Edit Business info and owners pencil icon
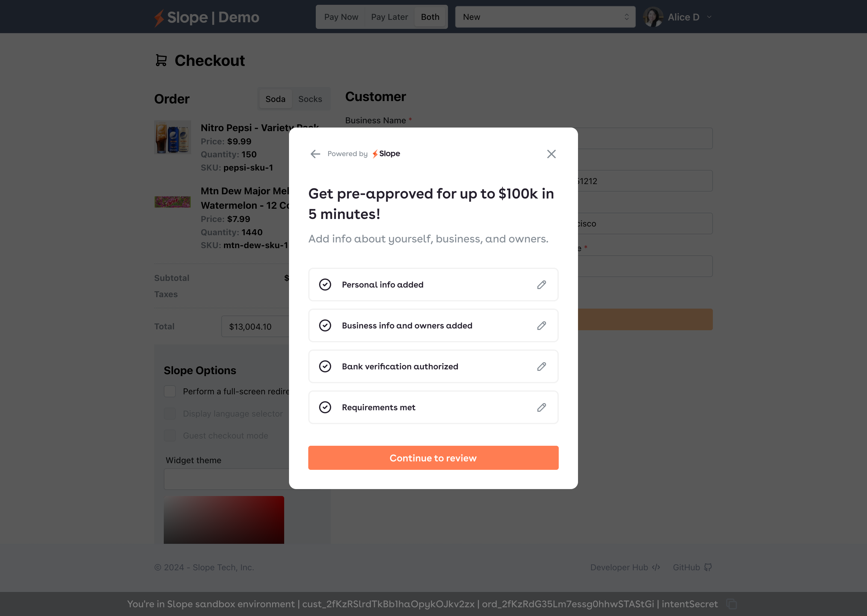This screenshot has height=616, width=867. [x=541, y=326]
